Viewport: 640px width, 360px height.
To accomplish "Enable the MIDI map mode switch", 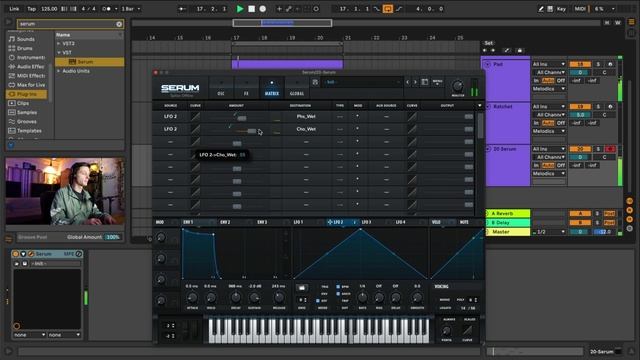I will coord(580,9).
